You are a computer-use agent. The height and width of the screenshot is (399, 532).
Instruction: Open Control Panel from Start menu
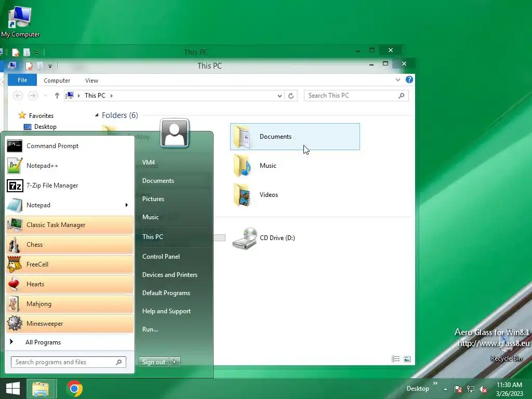coord(173,257)
